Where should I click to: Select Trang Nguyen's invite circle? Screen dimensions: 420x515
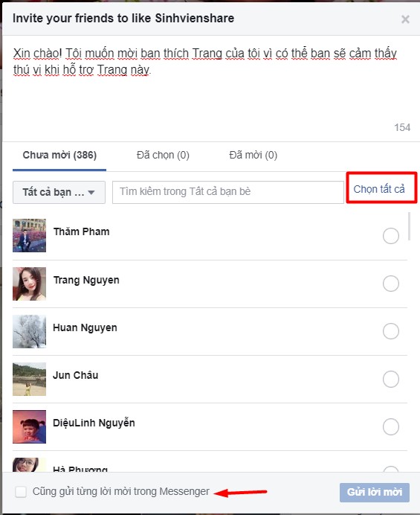click(x=391, y=284)
